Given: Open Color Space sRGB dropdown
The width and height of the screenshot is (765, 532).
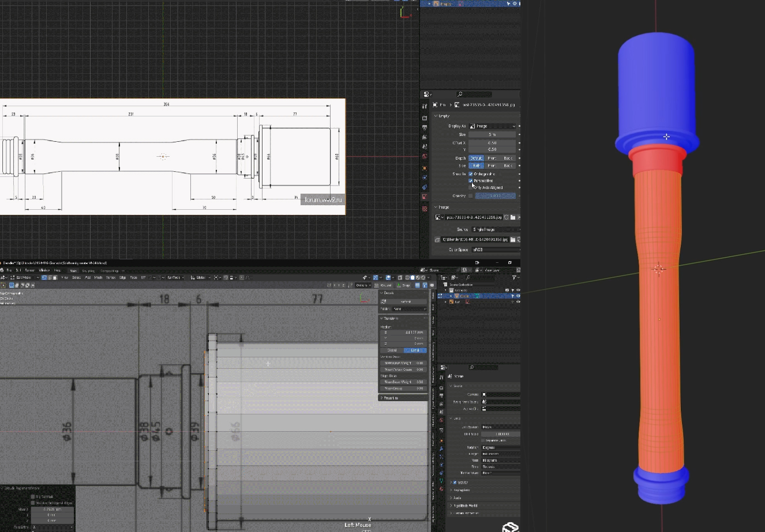Looking at the screenshot, I should click(494, 250).
